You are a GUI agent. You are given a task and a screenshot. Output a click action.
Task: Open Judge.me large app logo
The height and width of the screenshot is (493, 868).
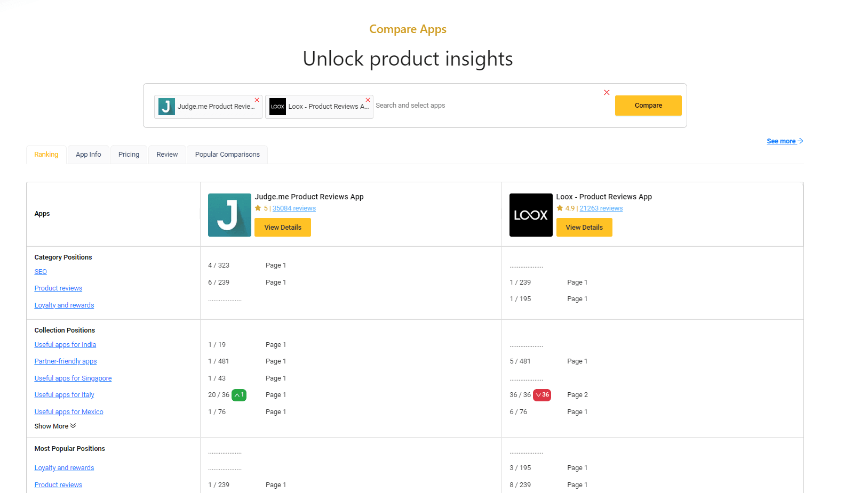pyautogui.click(x=229, y=215)
